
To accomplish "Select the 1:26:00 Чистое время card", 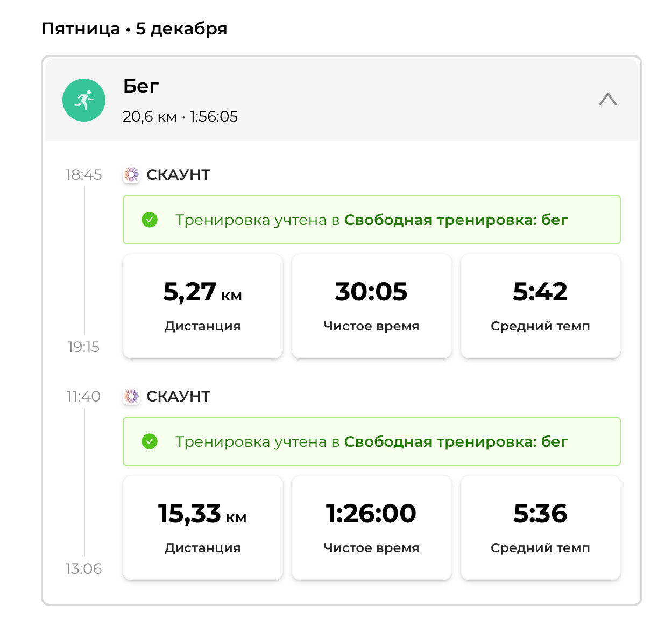I will point(372,527).
